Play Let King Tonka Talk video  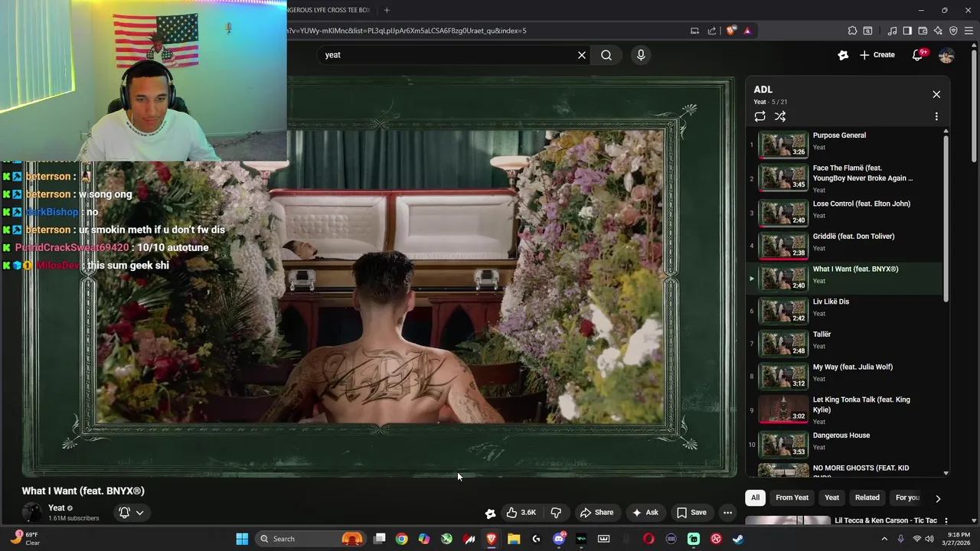(844, 409)
